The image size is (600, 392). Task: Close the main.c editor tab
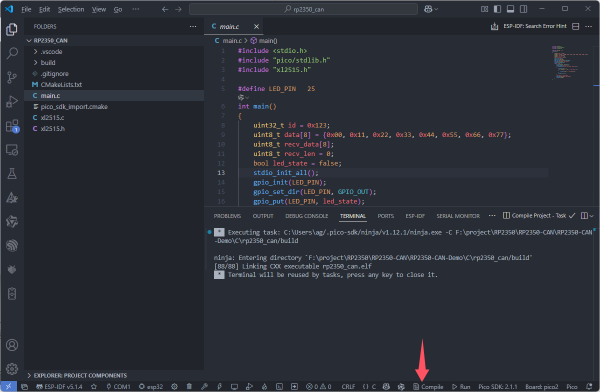(256, 26)
